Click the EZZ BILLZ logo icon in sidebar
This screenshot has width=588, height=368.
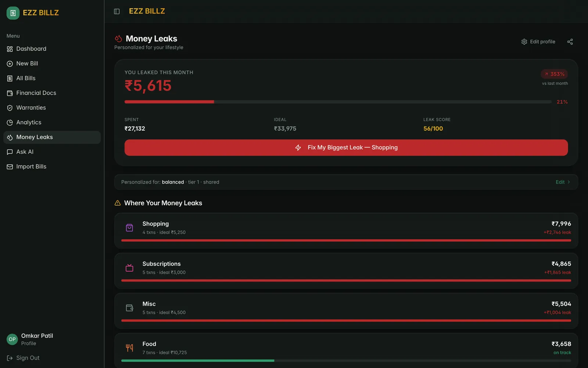click(x=13, y=13)
